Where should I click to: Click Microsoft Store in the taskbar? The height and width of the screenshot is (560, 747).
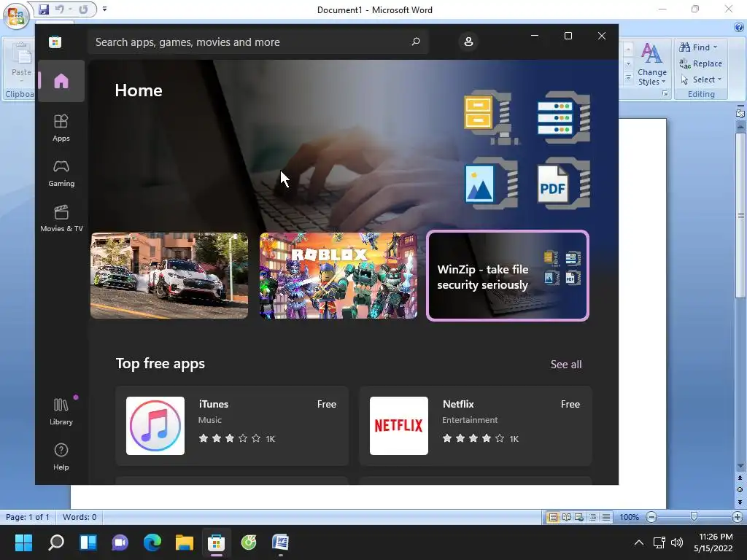pos(216,542)
